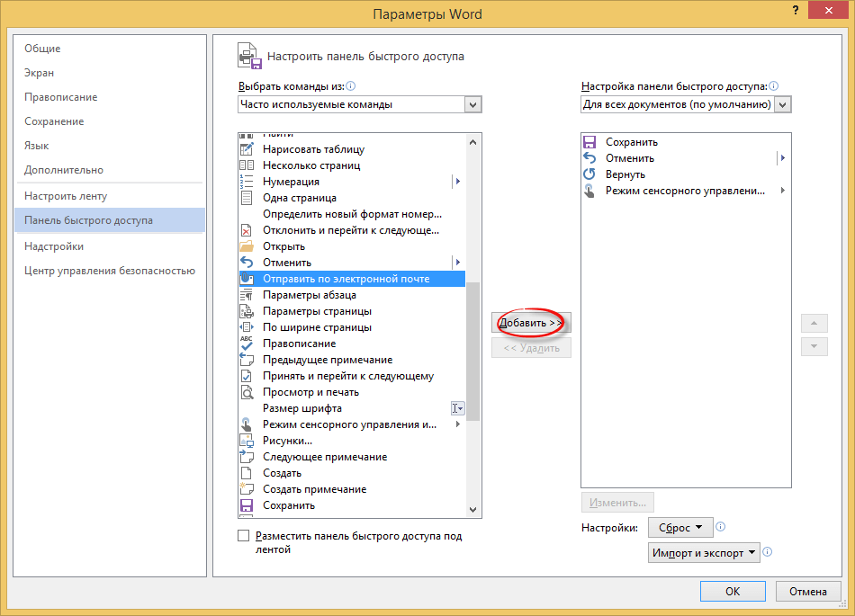855x616 pixels.
Task: Expand the Отменить submenu arrow in the commands list
Action: click(x=458, y=263)
